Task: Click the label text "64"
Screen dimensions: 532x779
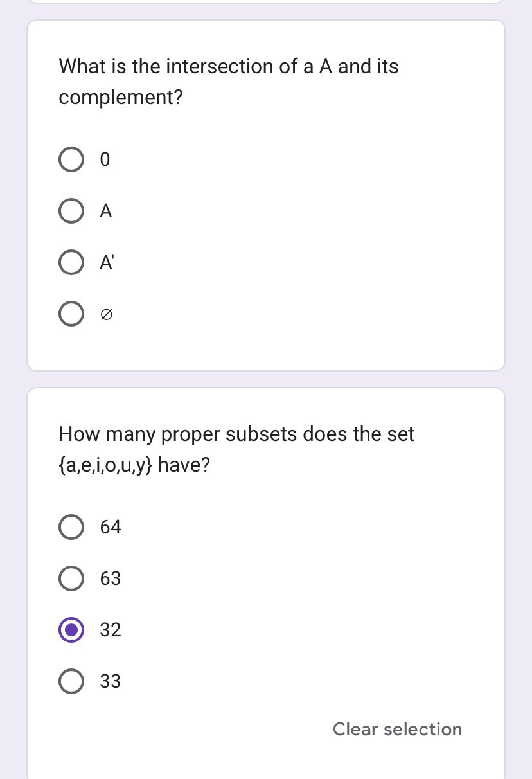Action: pyautogui.click(x=111, y=527)
